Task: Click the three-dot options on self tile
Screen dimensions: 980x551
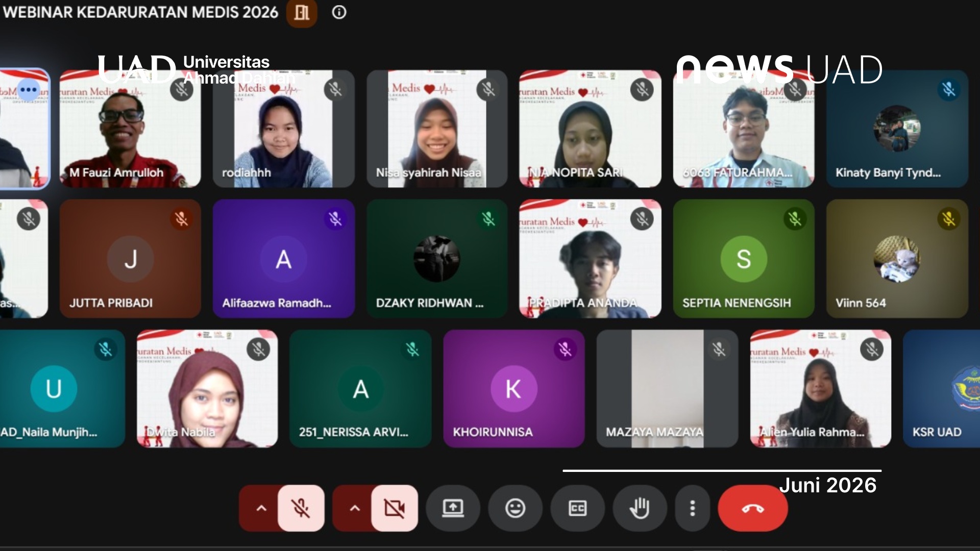Action: [29, 90]
